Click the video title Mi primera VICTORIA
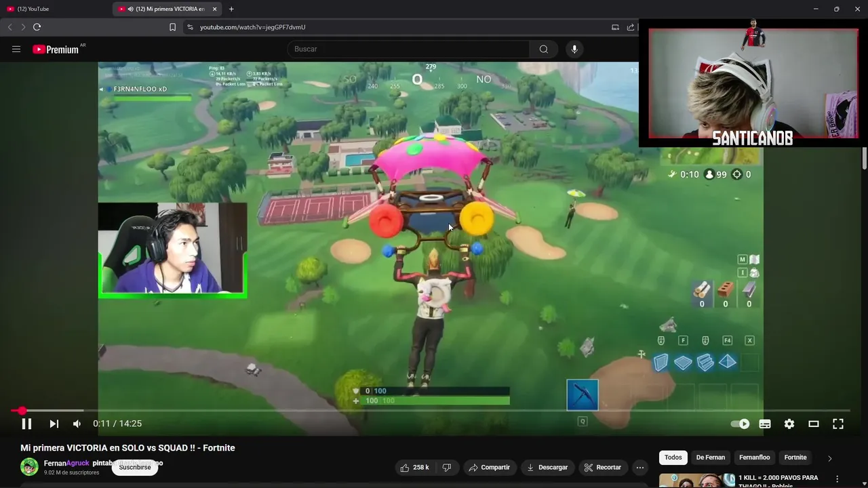 click(127, 448)
